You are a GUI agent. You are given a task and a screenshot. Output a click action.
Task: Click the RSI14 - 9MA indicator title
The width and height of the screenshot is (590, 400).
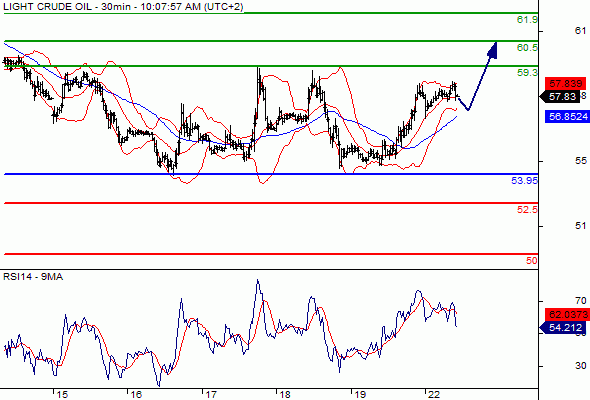[x=33, y=277]
